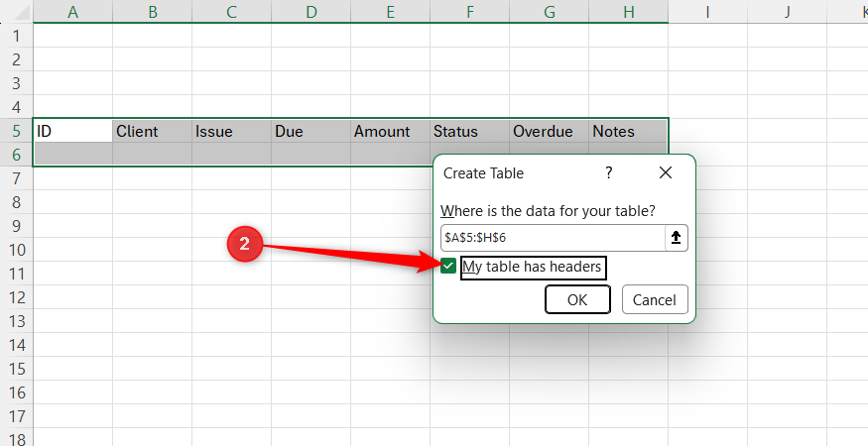Select row 2 header
Screen dimensions: 868x446
(x=16, y=59)
